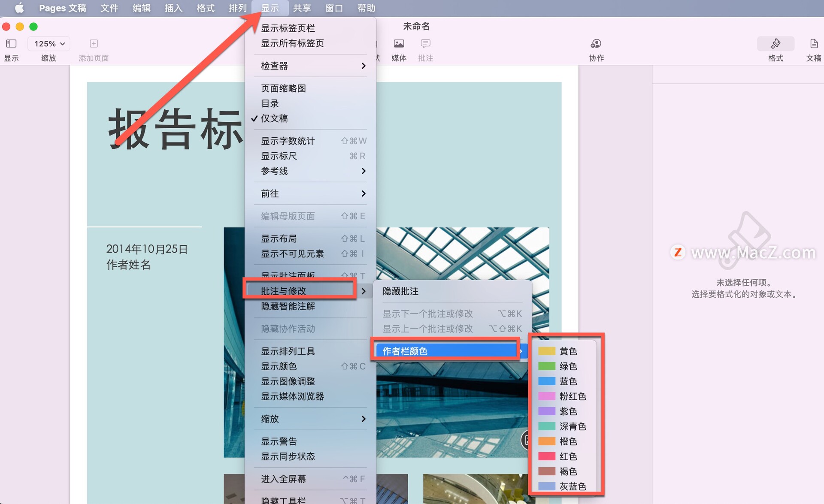Open the 编辑 menu
Viewport: 824px width, 504px height.
tap(141, 8)
